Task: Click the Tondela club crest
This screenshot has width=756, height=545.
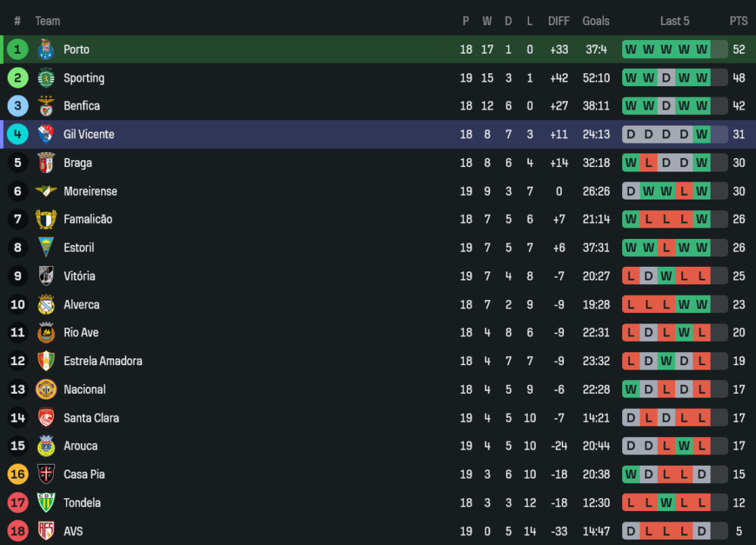Action: click(46, 503)
